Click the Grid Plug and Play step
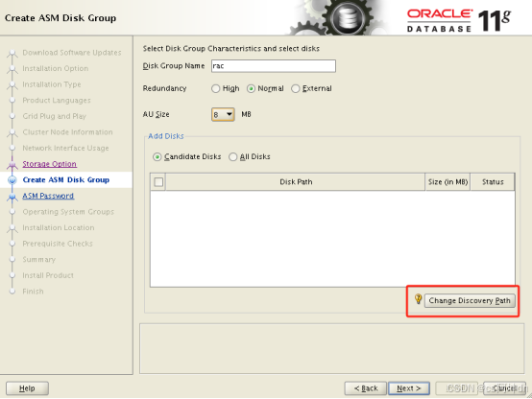This screenshot has width=532, height=399. (55, 116)
